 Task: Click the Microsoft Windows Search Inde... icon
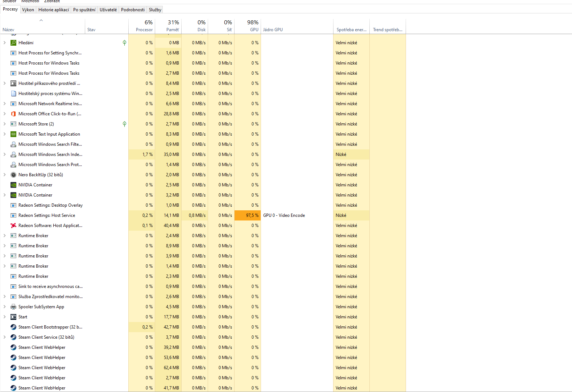click(13, 154)
